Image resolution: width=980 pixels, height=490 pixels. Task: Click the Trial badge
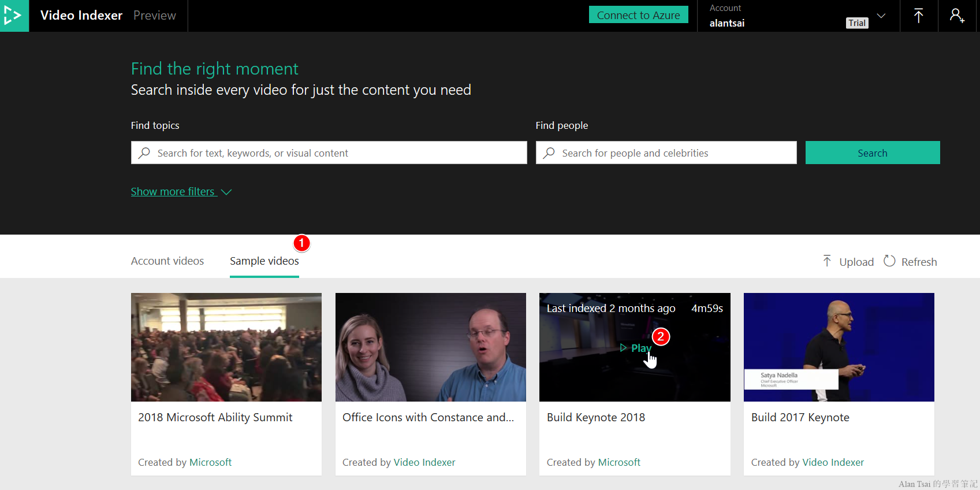tap(857, 23)
